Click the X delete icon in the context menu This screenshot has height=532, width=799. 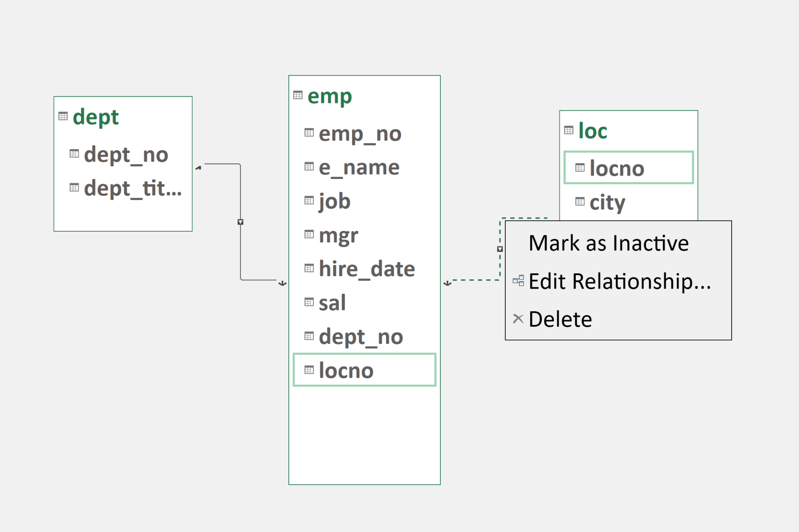[x=518, y=319]
